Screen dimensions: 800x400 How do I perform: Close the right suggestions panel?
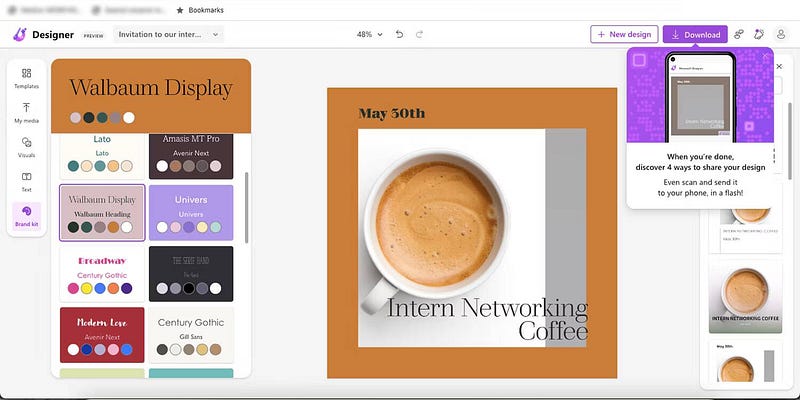click(x=779, y=66)
